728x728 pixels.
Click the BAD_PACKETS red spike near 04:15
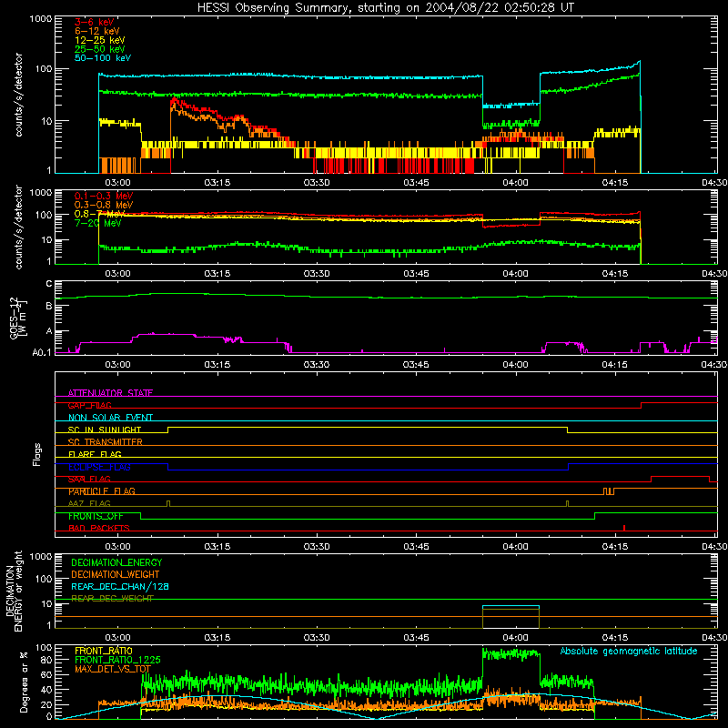624,528
